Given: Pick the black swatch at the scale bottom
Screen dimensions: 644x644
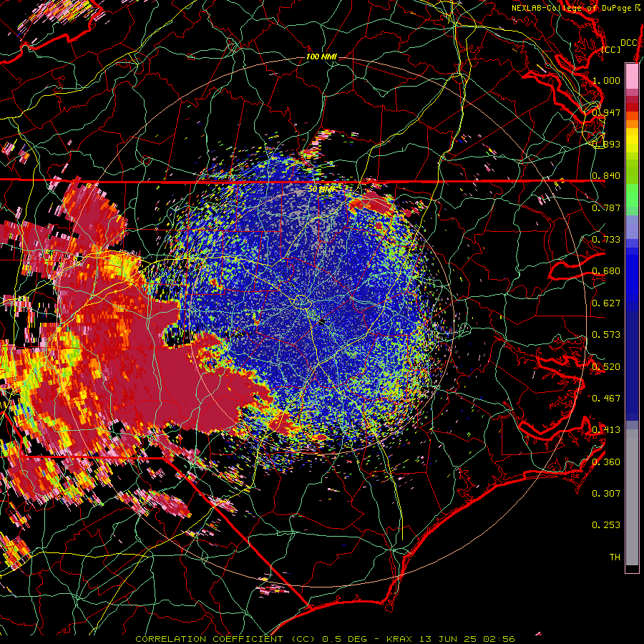Looking at the screenshot, I should point(632,568).
